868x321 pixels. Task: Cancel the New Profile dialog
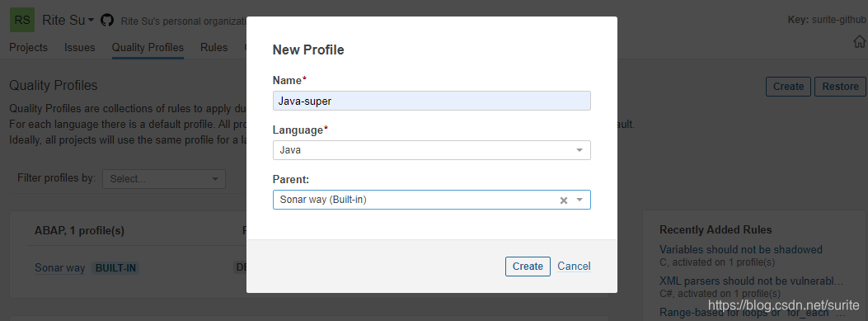(x=574, y=266)
